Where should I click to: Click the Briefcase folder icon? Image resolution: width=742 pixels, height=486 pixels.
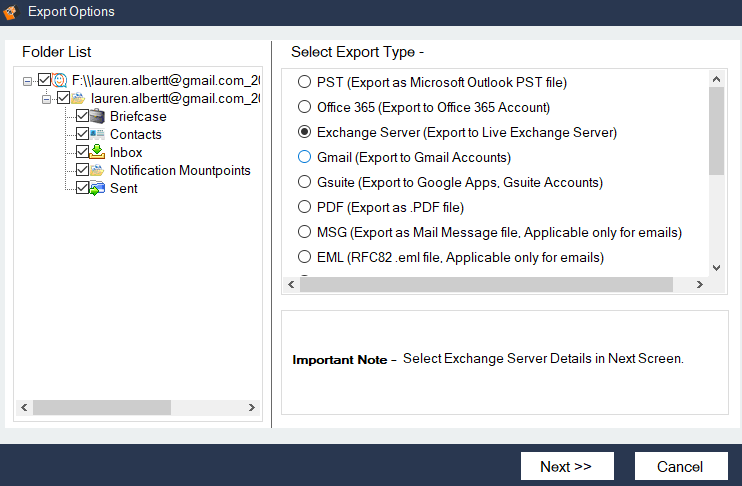pos(98,117)
